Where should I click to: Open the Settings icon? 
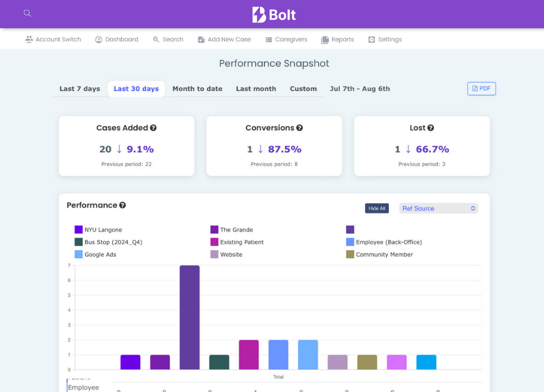pyautogui.click(x=371, y=39)
